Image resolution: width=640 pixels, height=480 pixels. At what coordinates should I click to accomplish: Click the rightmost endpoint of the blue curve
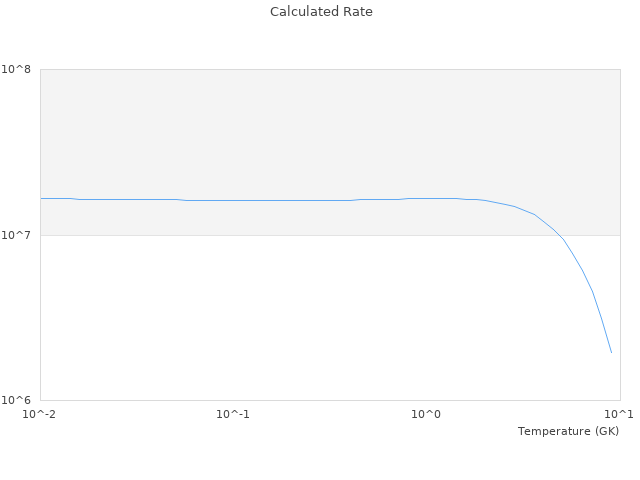pos(611,352)
